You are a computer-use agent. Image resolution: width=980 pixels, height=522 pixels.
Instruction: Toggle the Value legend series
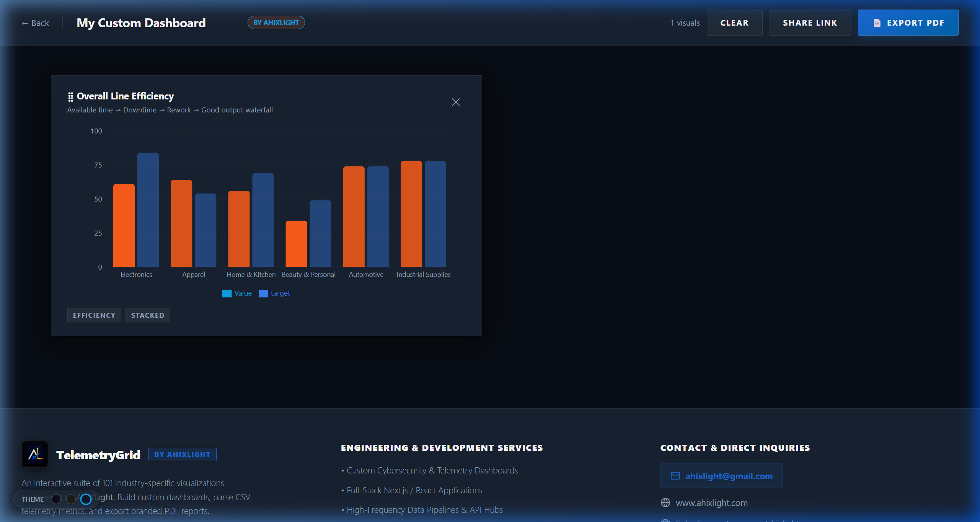237,293
